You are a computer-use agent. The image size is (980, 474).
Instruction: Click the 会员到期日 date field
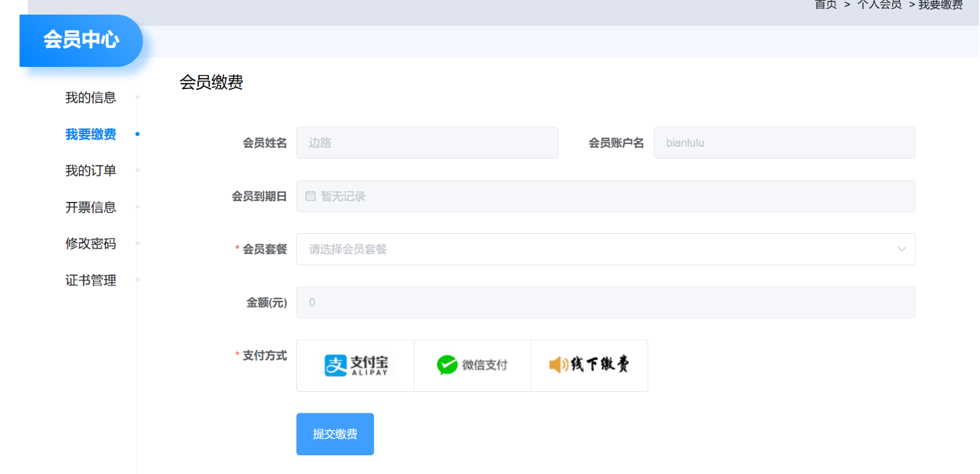[x=606, y=196]
